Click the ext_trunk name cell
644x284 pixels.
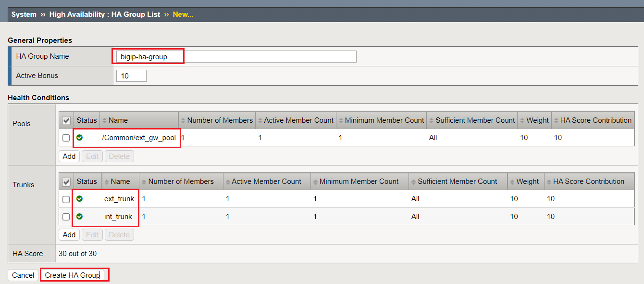[x=119, y=199]
